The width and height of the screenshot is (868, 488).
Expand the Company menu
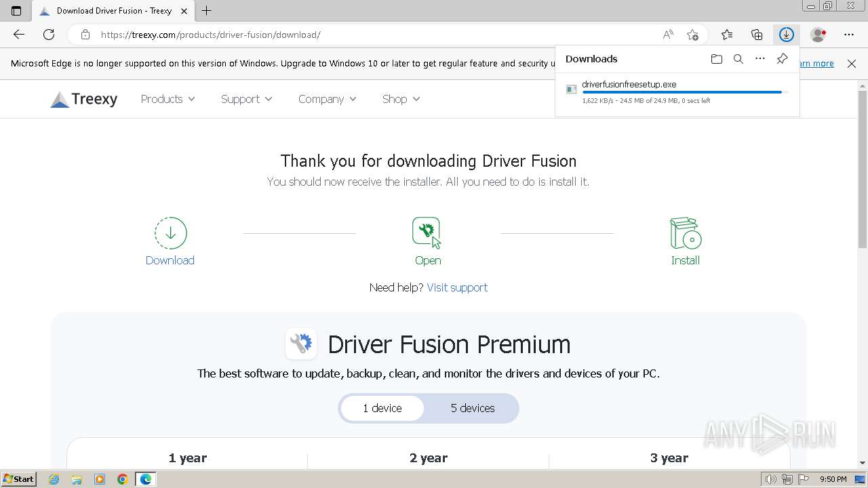click(328, 99)
